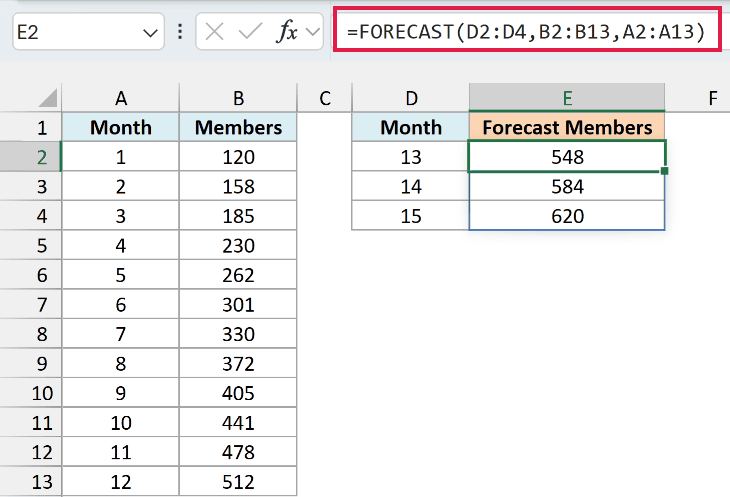Select column E header
The height and width of the screenshot is (497, 730).
(x=567, y=98)
